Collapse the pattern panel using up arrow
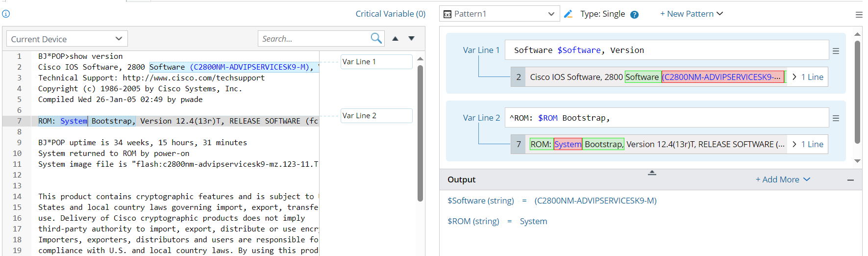868x256 pixels. click(652, 173)
